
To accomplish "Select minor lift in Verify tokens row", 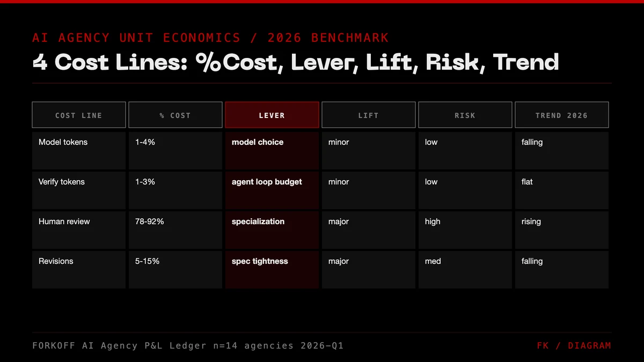I will pos(369,190).
